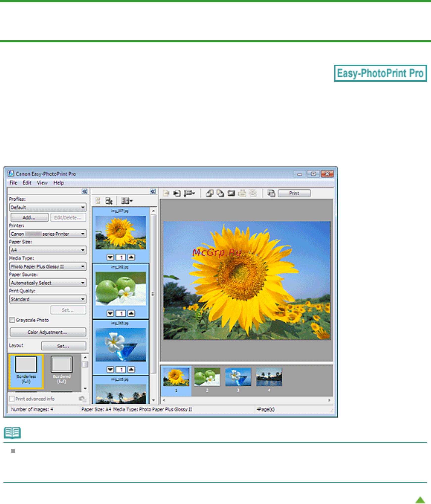Open the Media Type dropdown
This screenshot has height=504, width=431.
[x=48, y=266]
